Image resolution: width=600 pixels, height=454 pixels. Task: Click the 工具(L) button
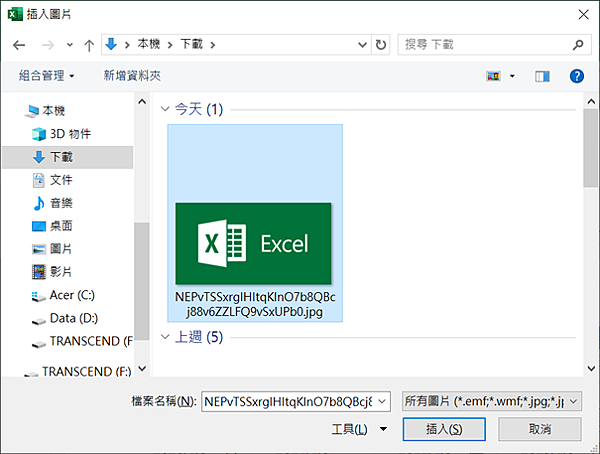point(349,429)
